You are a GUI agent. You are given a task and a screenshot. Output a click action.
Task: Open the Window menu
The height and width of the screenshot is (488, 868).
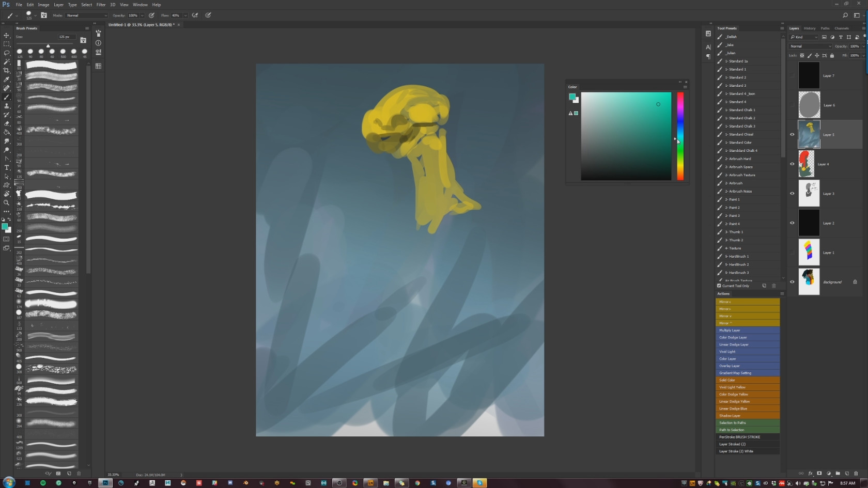coord(140,5)
